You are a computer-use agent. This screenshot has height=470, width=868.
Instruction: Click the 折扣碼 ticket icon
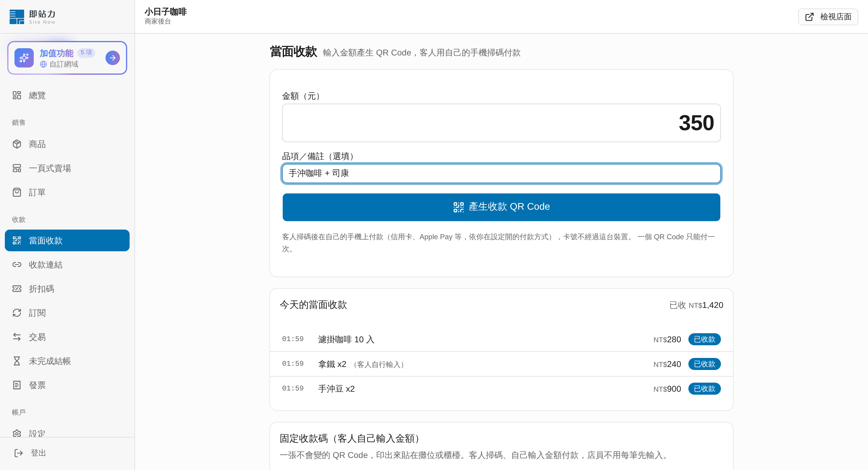(17, 289)
